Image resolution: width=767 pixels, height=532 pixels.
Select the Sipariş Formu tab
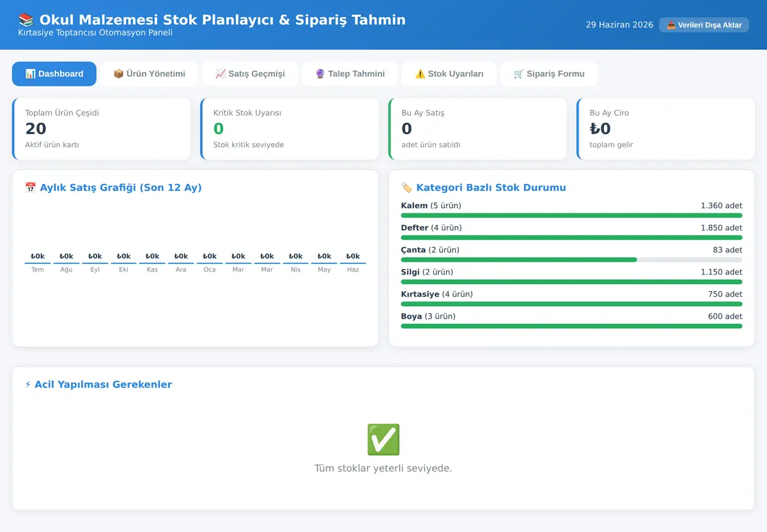pyautogui.click(x=549, y=74)
